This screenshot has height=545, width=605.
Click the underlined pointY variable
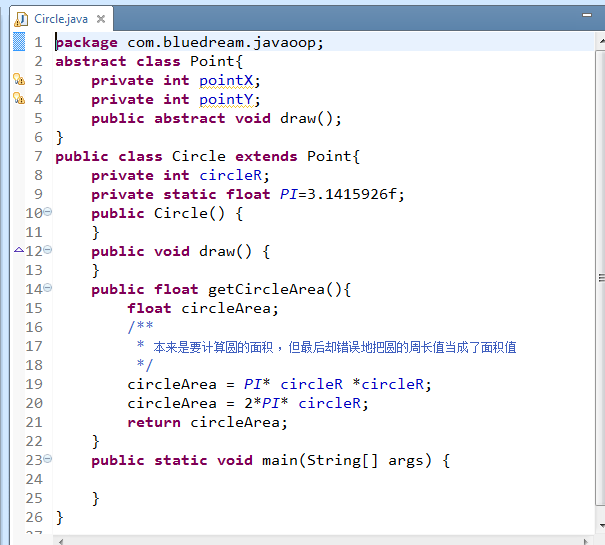[226, 100]
